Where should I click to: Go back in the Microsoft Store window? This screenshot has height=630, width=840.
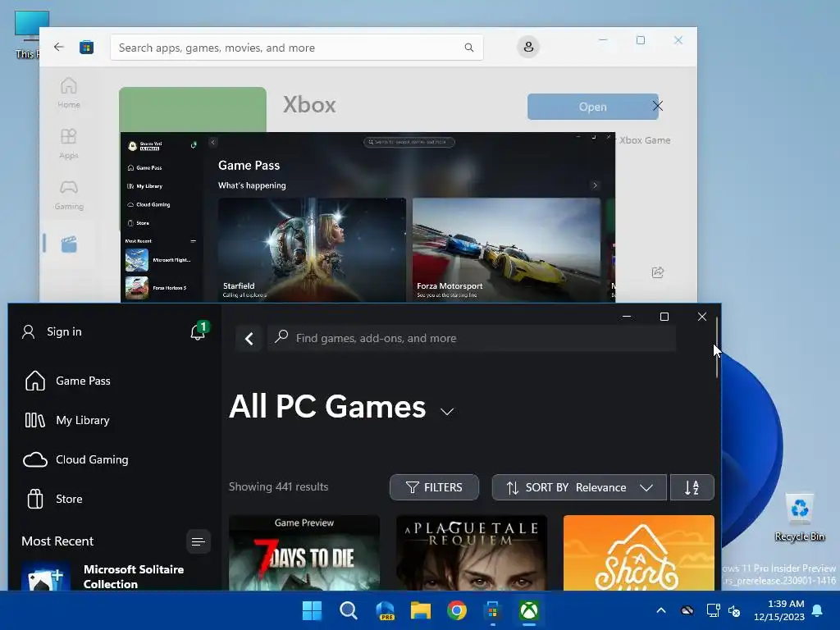(59, 47)
